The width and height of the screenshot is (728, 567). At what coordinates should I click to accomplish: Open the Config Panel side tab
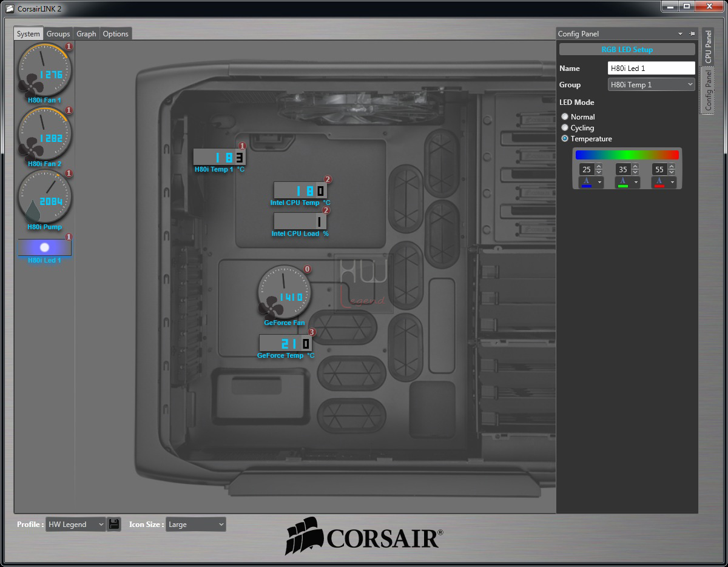click(x=708, y=90)
